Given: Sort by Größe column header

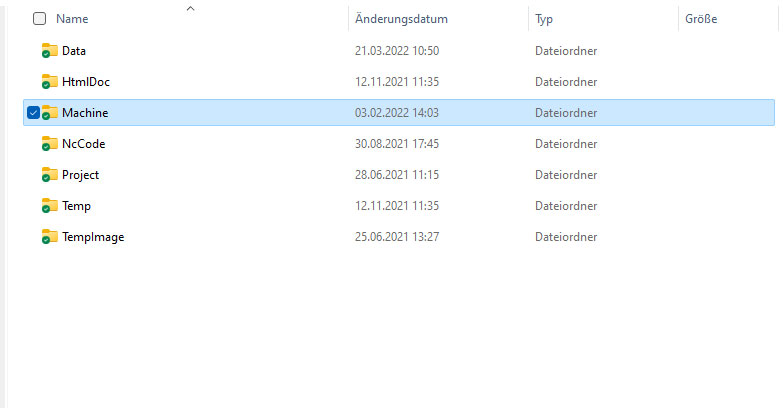Looking at the screenshot, I should (x=701, y=19).
